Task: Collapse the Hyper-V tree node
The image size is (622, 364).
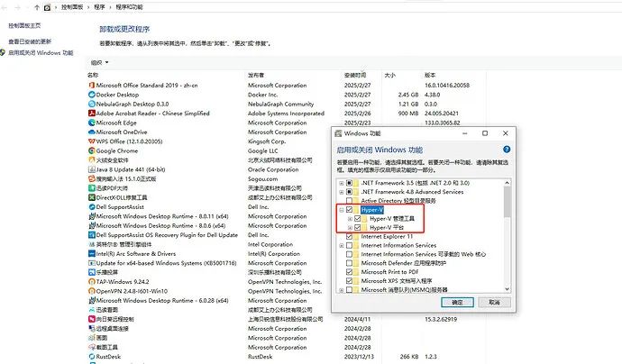Action: coord(342,210)
